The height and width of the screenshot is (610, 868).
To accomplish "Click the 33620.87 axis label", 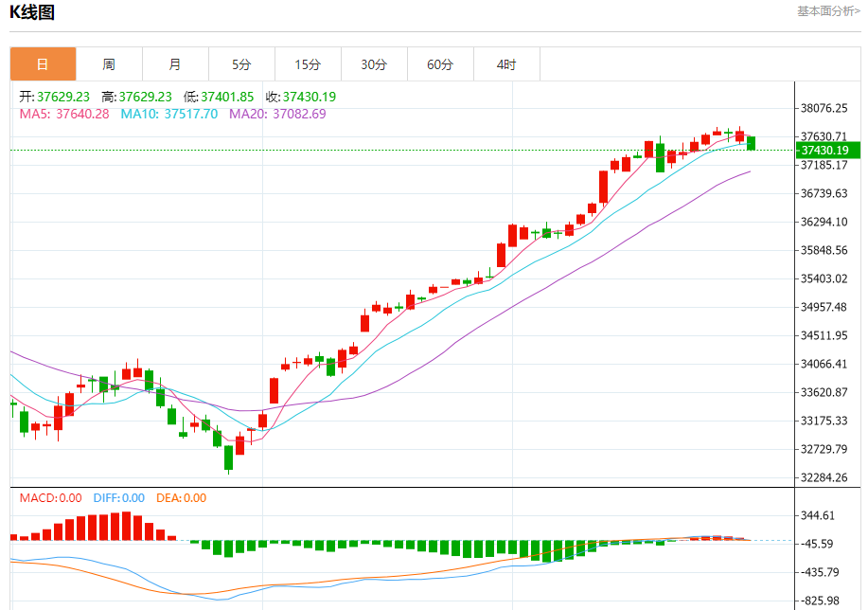I will click(824, 392).
